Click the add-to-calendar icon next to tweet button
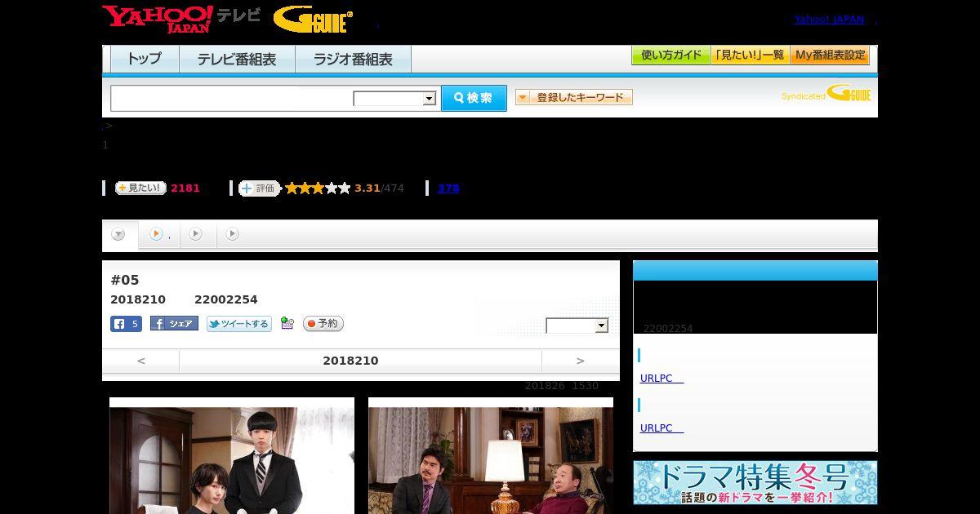 point(287,324)
